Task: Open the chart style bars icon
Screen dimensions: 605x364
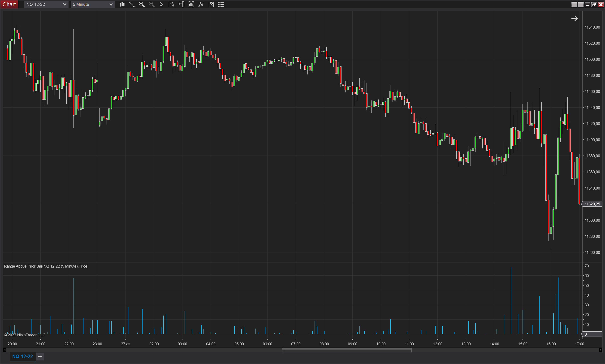Action: (122, 4)
